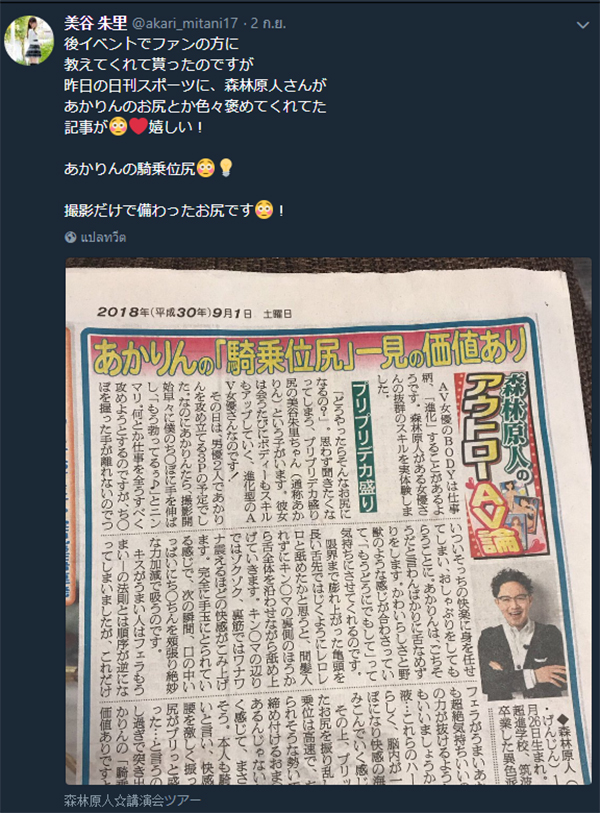Click the flushed face emoji after 記事が

pyautogui.click(x=118, y=127)
